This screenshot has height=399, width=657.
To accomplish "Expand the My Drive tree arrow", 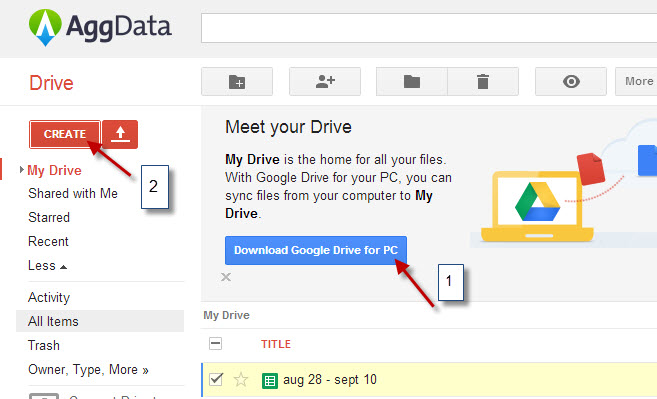I will (x=21, y=170).
